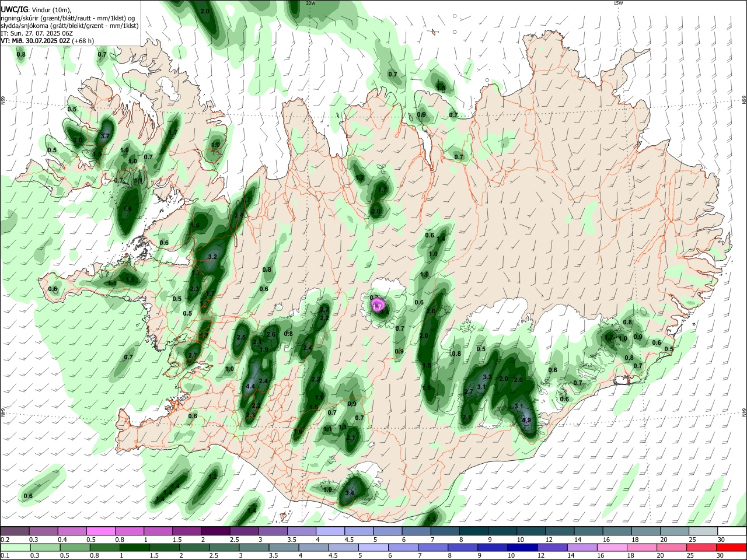Click the upper legend swatch starting at 0.2
The image size is (747, 560).
click(15, 531)
